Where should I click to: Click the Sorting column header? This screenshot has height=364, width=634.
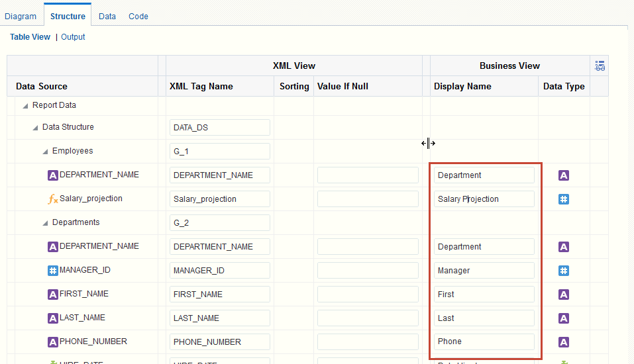[x=294, y=86]
